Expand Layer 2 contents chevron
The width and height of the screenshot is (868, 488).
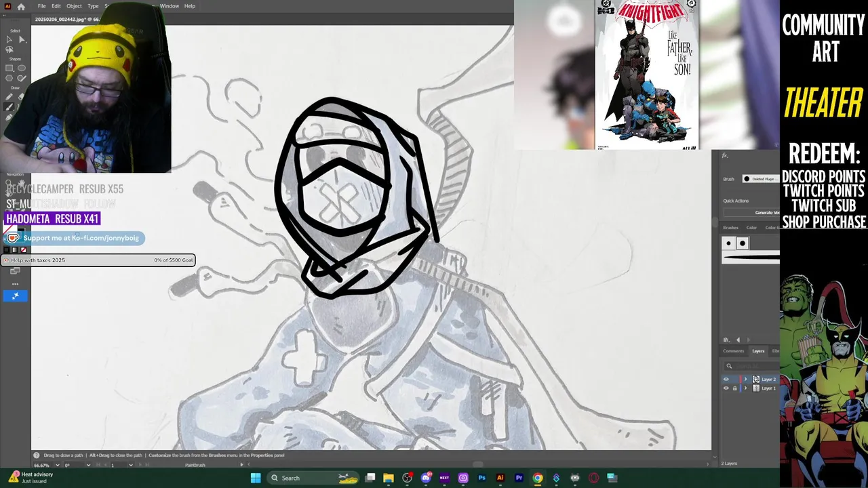[x=745, y=380]
